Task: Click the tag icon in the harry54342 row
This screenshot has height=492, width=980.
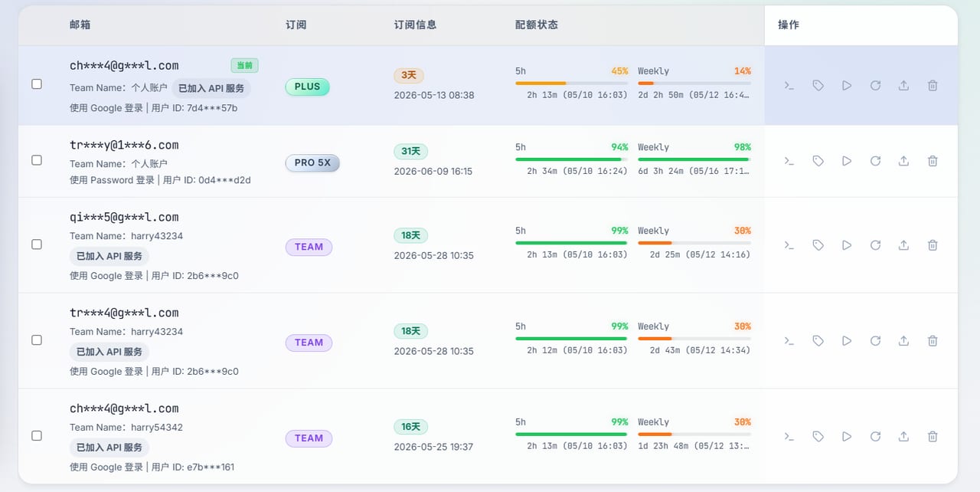Action: pyautogui.click(x=818, y=437)
